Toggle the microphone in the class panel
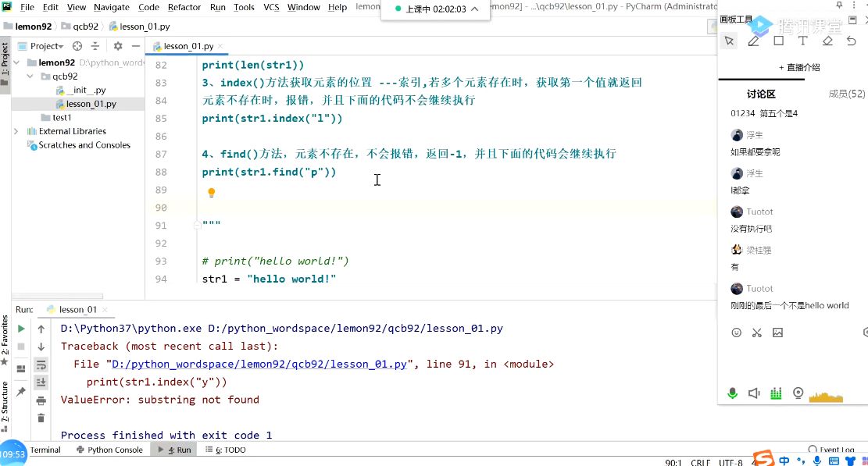Image resolution: width=868 pixels, height=466 pixels. pyautogui.click(x=732, y=393)
